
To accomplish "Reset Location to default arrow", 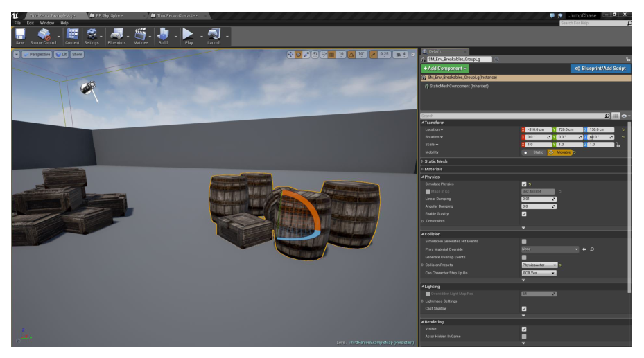I will point(623,129).
